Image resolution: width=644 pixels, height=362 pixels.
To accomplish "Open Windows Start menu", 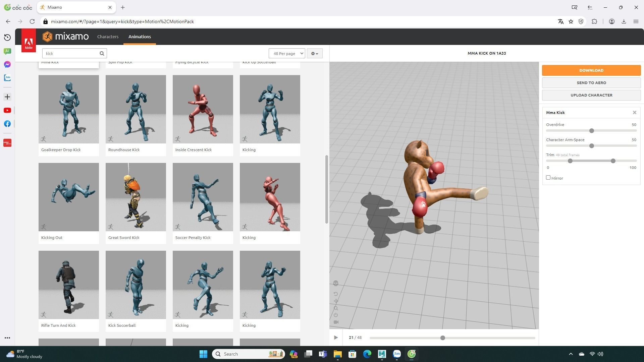I will 203,354.
